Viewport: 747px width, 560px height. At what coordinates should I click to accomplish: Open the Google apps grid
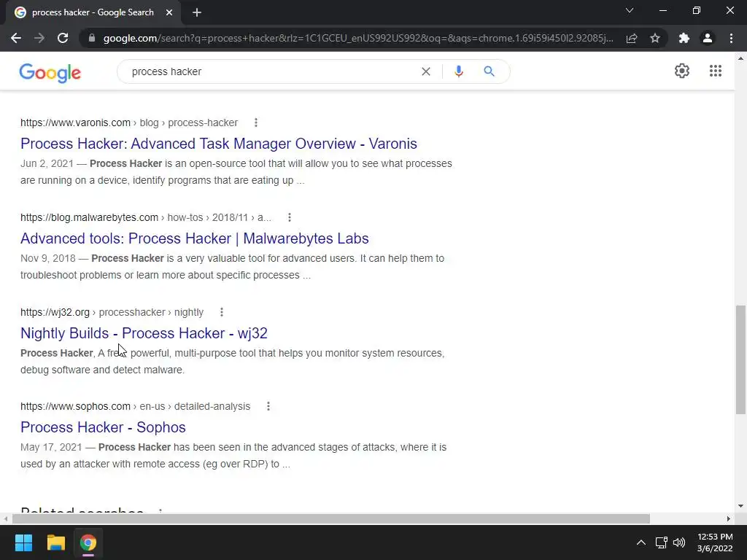coord(715,71)
